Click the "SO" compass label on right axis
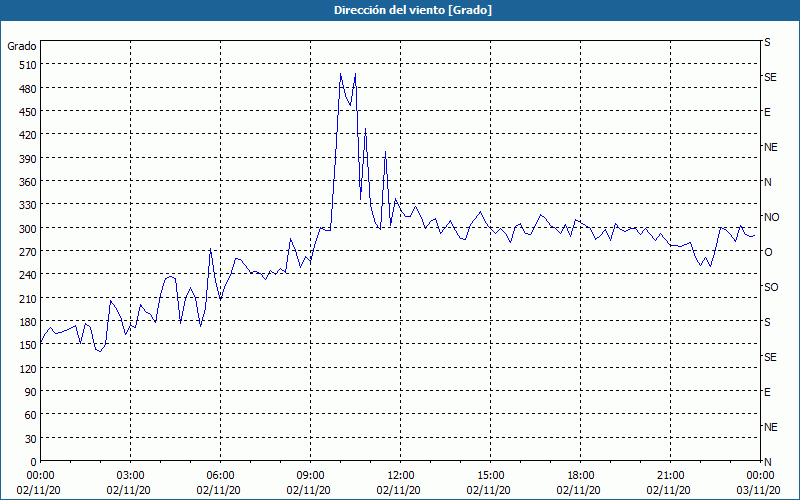 pyautogui.click(x=771, y=287)
